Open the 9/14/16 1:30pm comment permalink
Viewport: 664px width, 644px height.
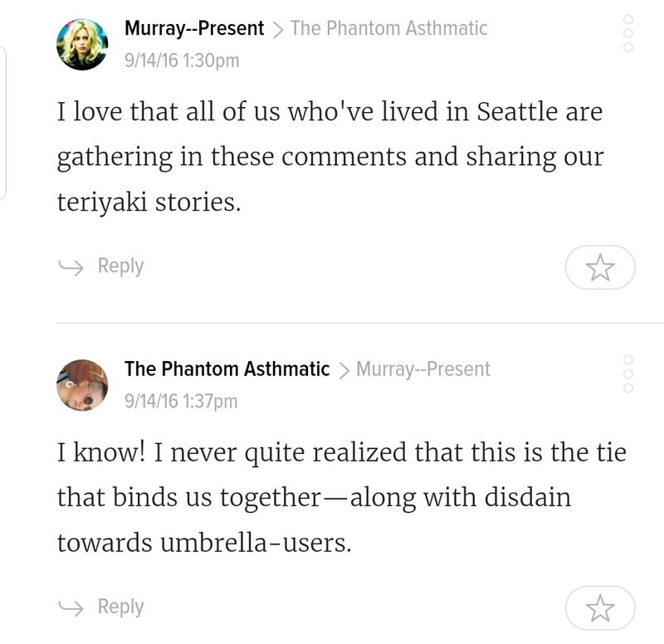(x=182, y=61)
